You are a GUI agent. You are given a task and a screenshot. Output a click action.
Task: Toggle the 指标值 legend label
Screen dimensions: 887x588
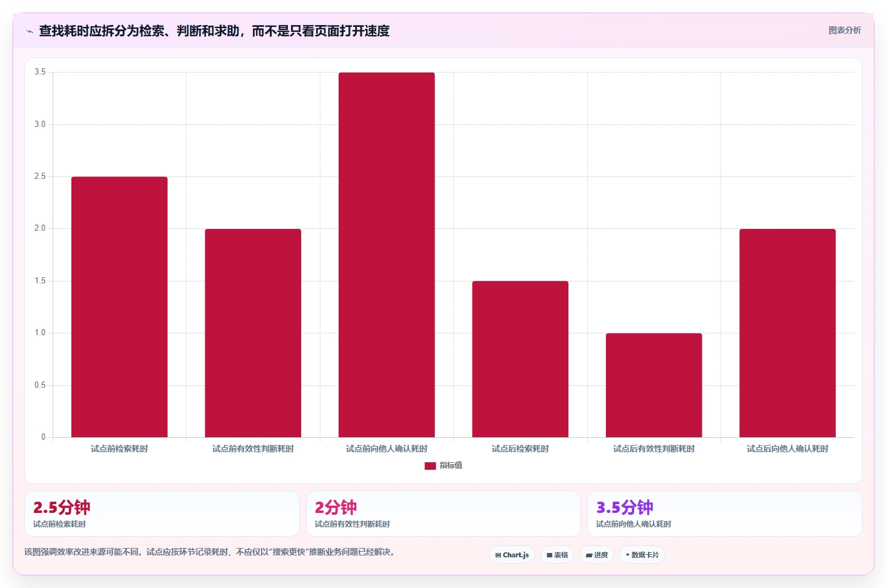point(451,465)
